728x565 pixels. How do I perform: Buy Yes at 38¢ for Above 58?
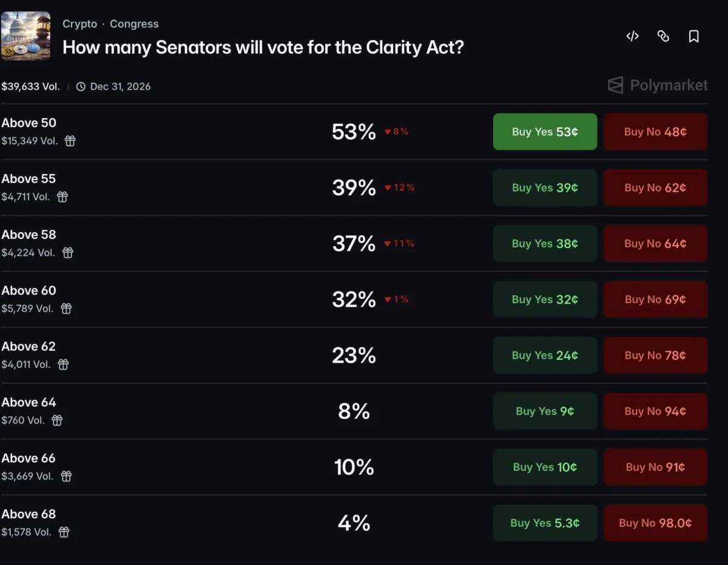click(x=545, y=243)
